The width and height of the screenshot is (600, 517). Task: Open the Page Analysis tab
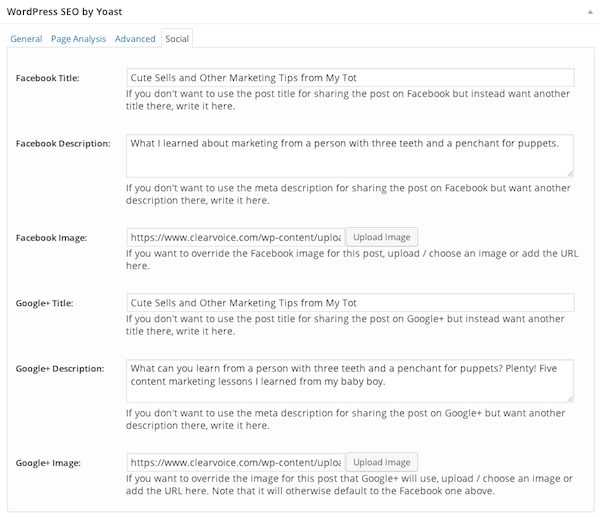(78, 39)
